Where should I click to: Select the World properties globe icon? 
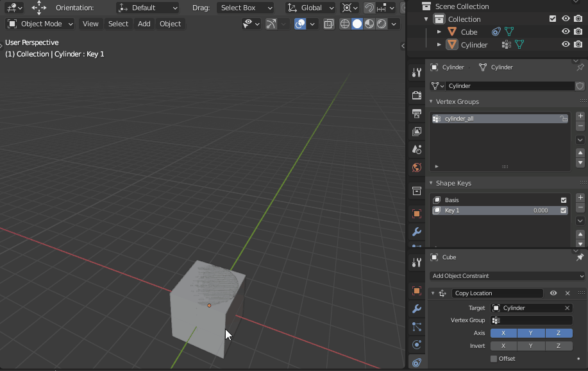pyautogui.click(x=416, y=167)
